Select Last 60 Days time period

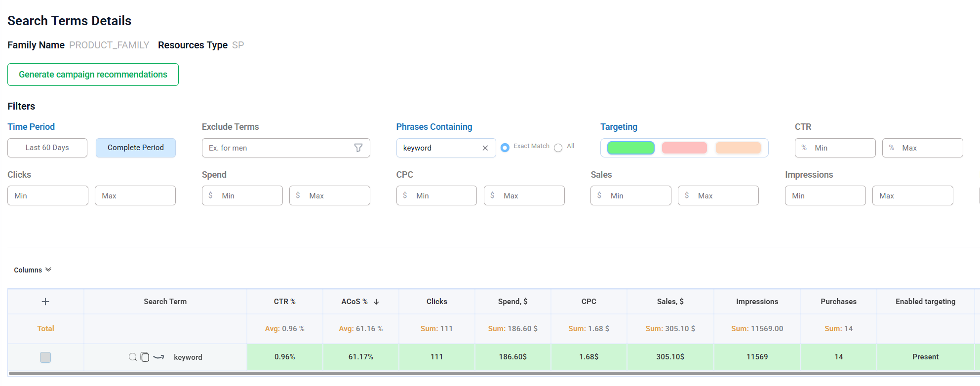pyautogui.click(x=47, y=148)
